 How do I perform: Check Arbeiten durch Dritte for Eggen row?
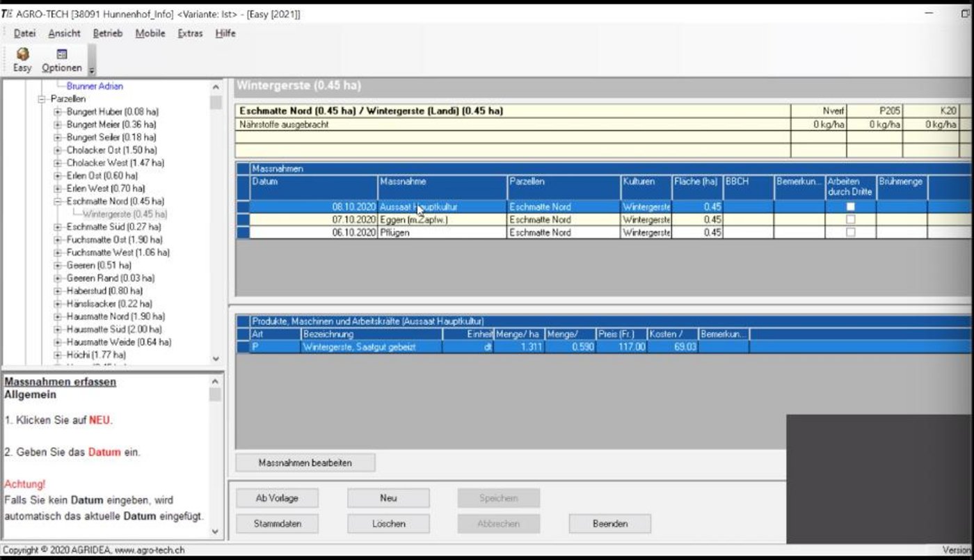pos(850,220)
